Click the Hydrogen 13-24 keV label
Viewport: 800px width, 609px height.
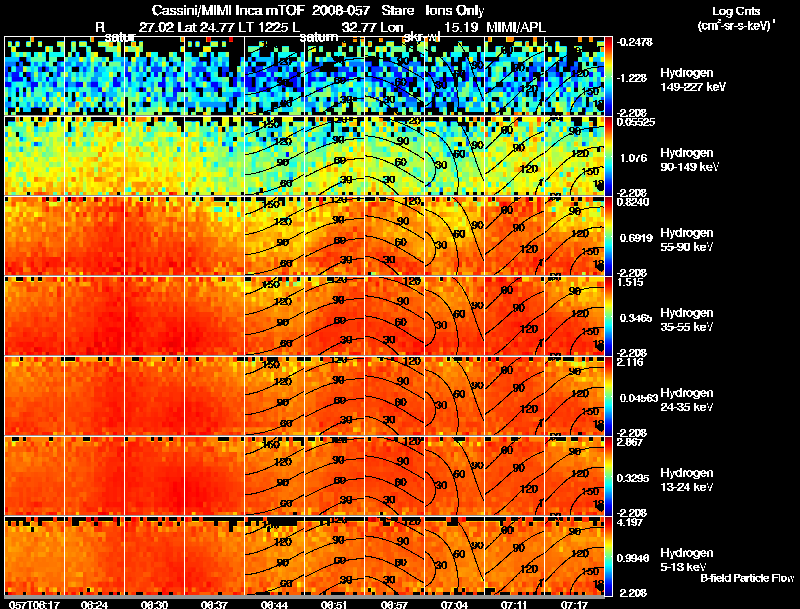[687, 480]
